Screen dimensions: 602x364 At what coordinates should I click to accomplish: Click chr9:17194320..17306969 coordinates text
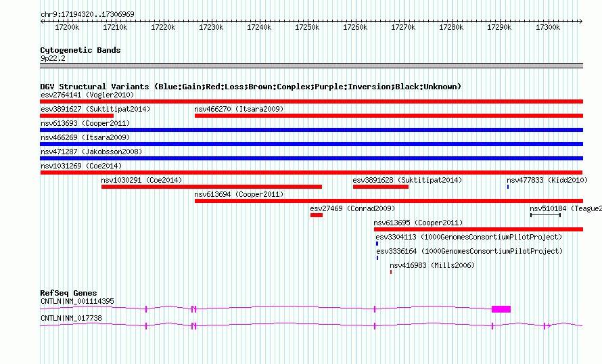point(87,14)
